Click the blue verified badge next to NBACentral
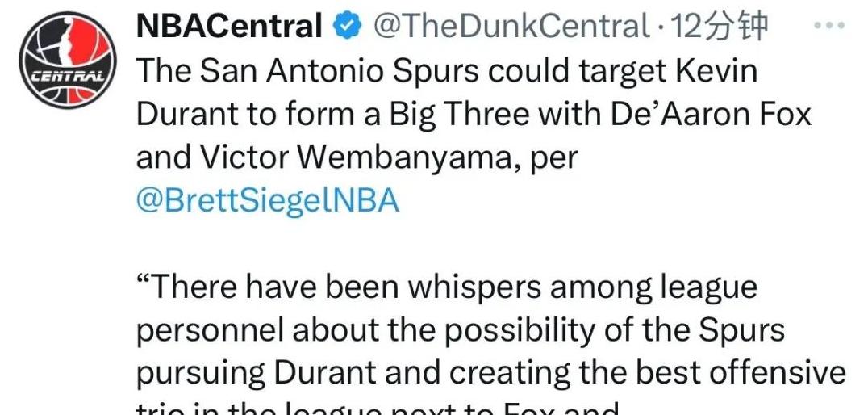The image size is (868, 415). pyautogui.click(x=347, y=27)
